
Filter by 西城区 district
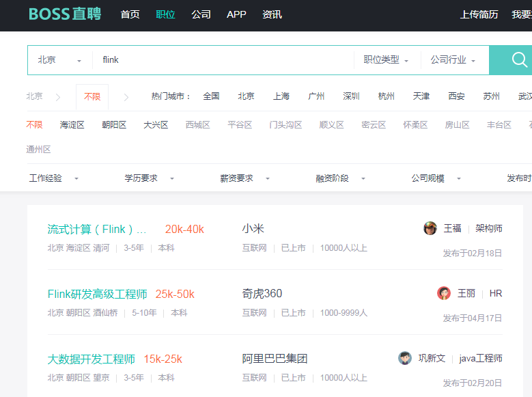[x=198, y=125]
